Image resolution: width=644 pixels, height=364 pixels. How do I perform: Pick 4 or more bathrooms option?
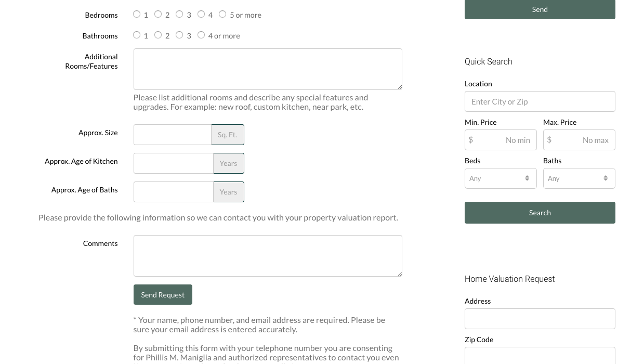(201, 35)
